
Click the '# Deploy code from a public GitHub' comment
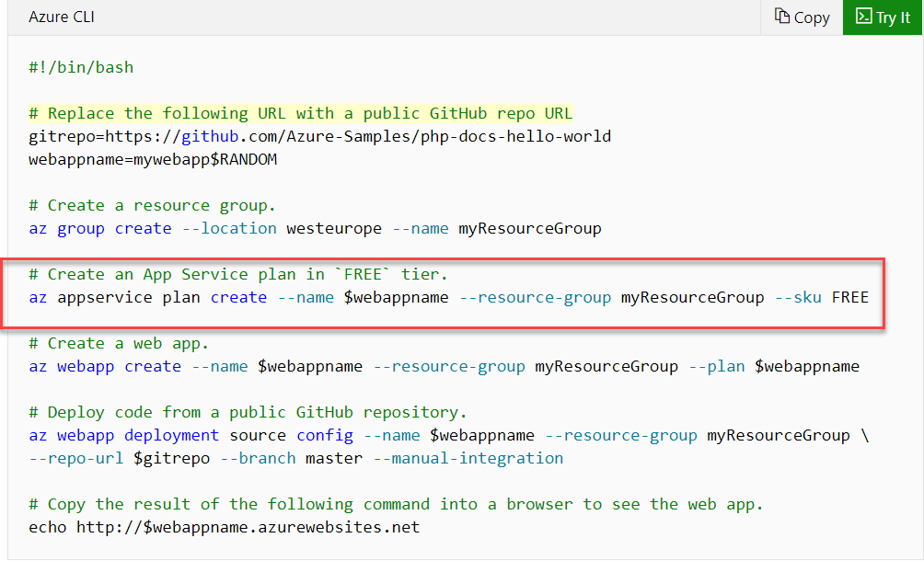pos(248,412)
